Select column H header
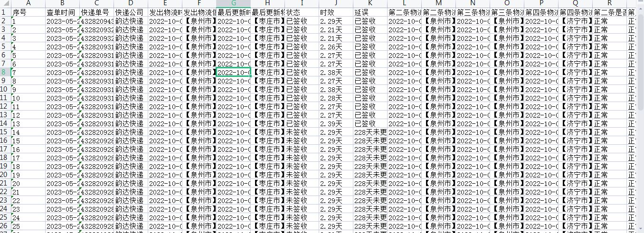The image size is (644, 233). point(268,3)
